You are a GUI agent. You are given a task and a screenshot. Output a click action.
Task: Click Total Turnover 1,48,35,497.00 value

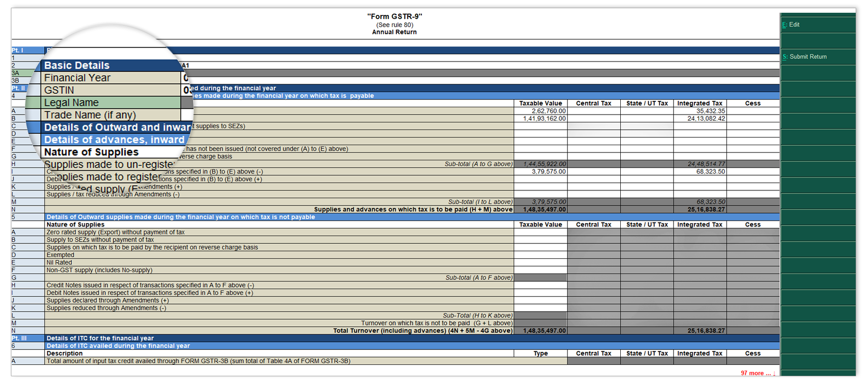pyautogui.click(x=541, y=331)
